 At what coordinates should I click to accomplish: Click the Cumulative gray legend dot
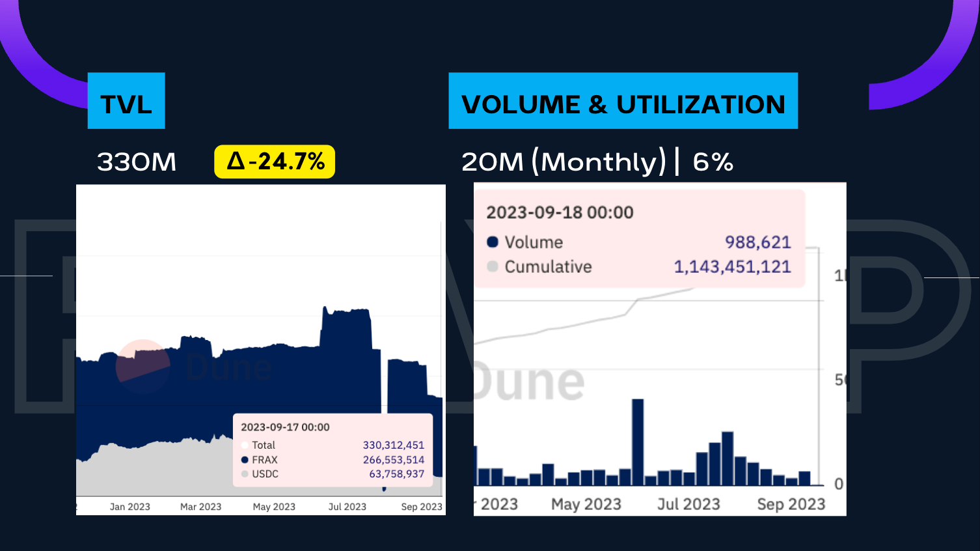point(493,266)
